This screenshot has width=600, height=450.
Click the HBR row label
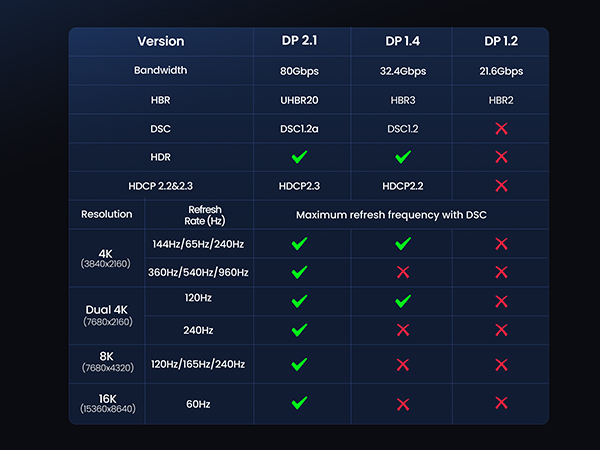[x=160, y=100]
